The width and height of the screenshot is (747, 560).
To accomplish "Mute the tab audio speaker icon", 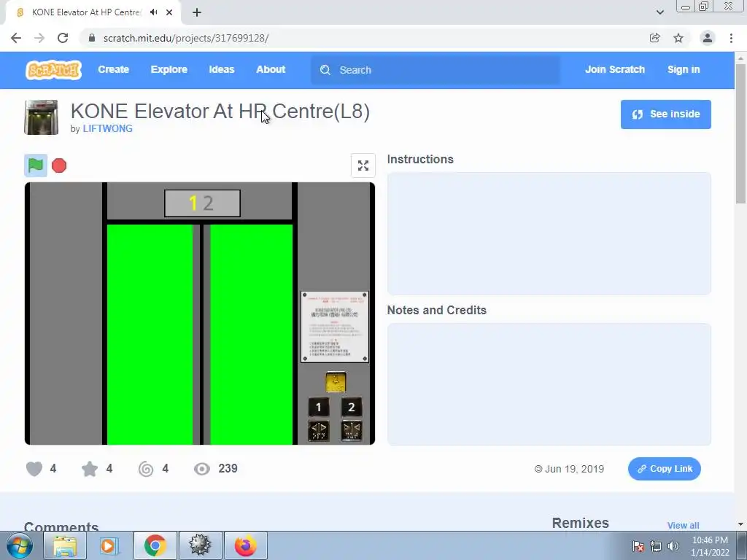I will click(x=153, y=12).
